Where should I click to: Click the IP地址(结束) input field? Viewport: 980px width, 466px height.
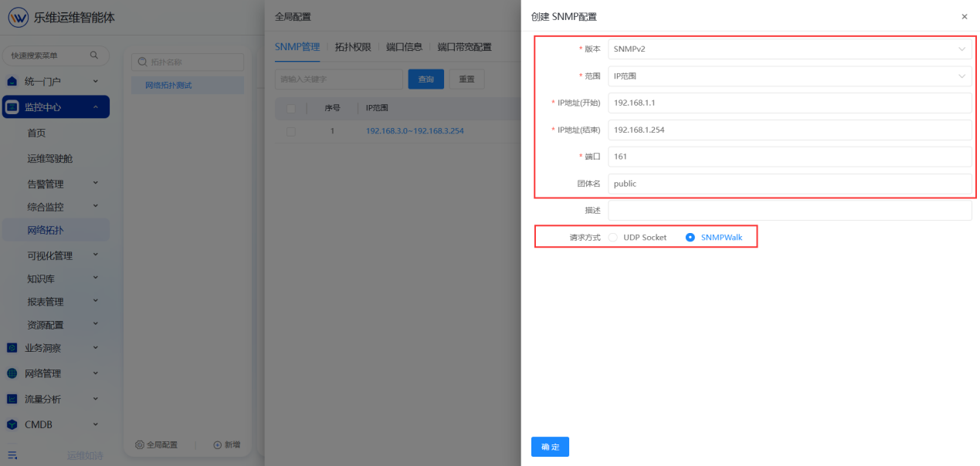789,130
